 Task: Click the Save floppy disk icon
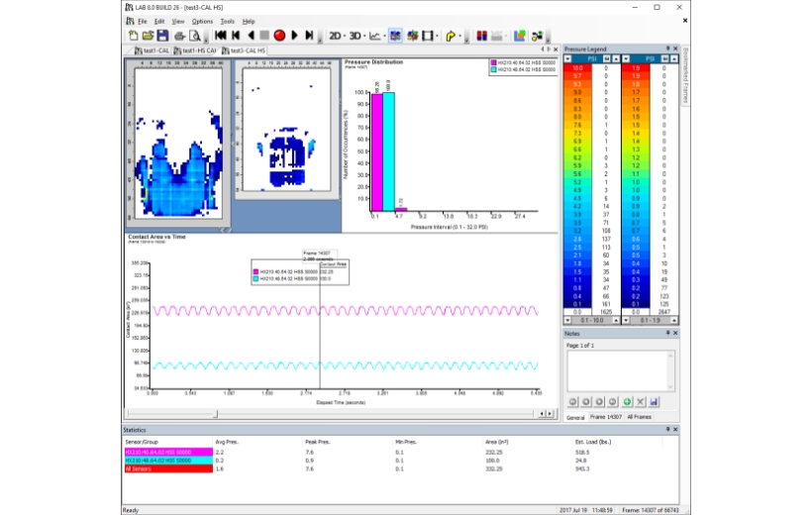click(161, 36)
